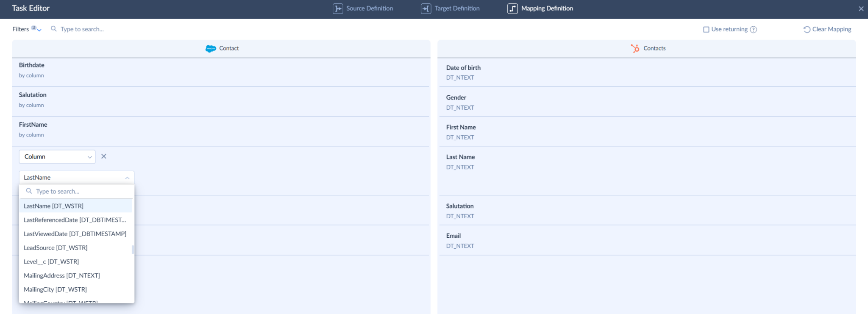Click the HubSpot icon beside Contacts

[x=635, y=49]
